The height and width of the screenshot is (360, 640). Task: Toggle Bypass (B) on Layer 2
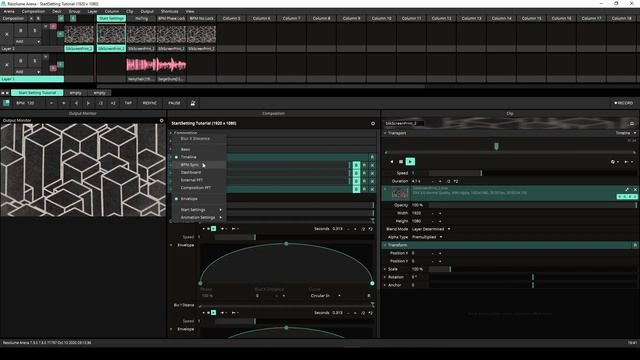21,31
